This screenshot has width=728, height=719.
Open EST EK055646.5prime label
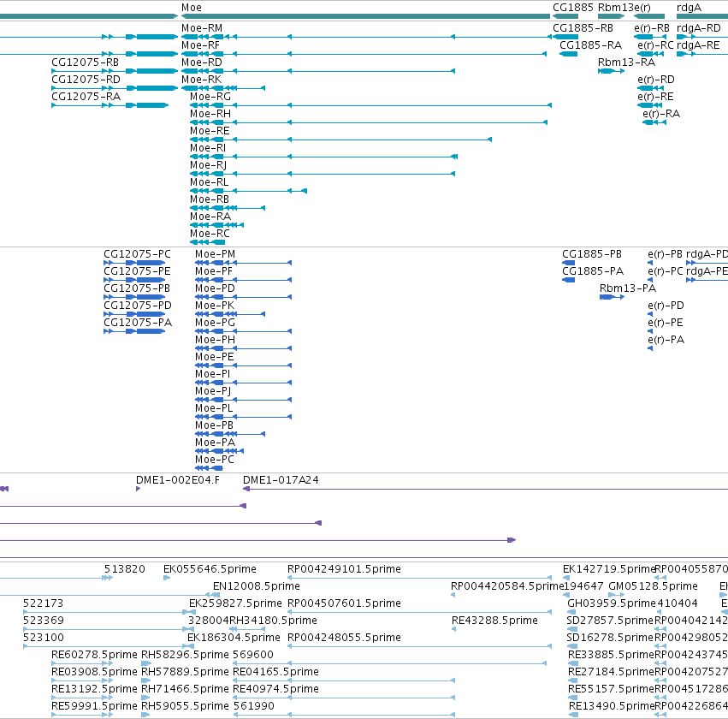[210, 569]
